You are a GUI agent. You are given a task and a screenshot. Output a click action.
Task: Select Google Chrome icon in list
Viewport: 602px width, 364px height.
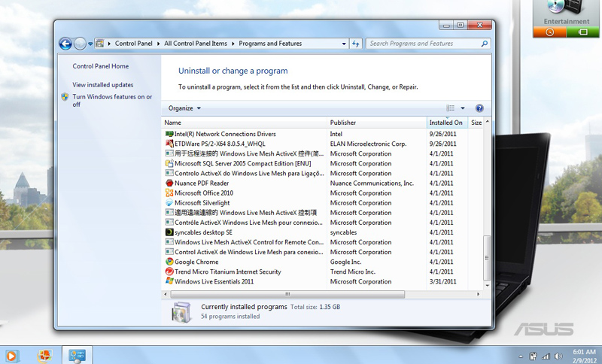pyautogui.click(x=169, y=262)
